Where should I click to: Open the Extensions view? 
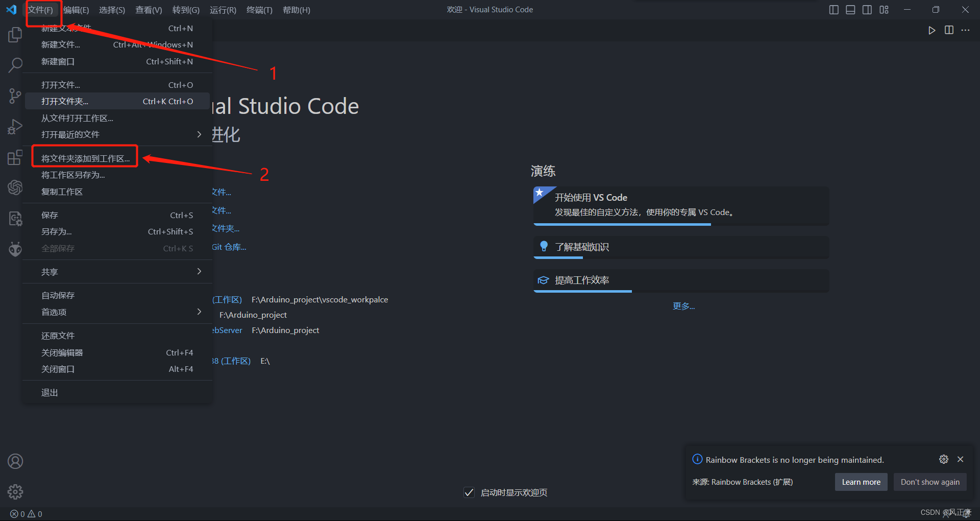pyautogui.click(x=15, y=157)
